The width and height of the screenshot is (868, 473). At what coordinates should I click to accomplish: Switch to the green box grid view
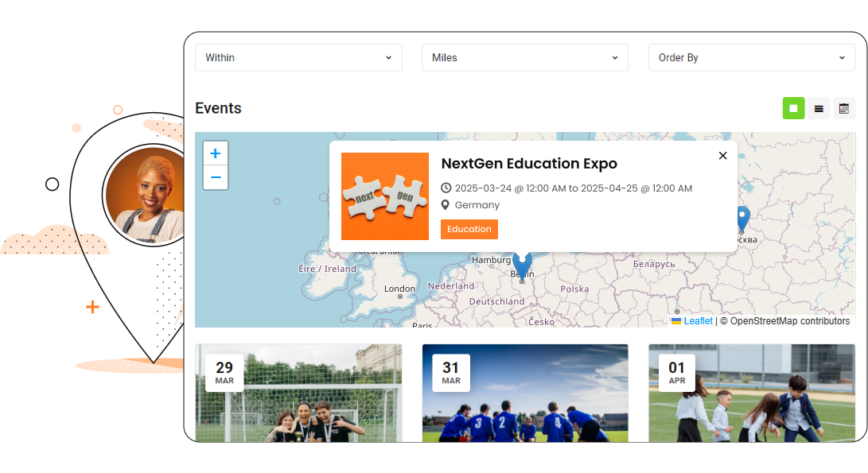click(793, 109)
